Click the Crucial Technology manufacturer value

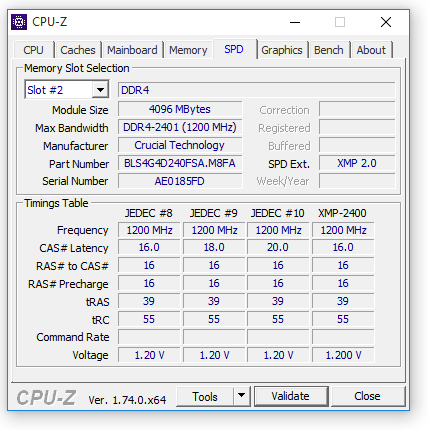pos(180,145)
